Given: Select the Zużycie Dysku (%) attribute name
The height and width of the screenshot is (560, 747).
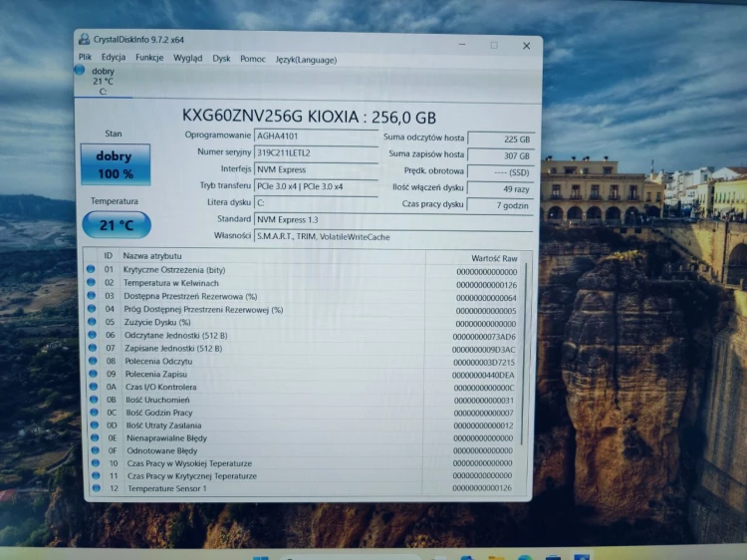Looking at the screenshot, I should tap(157, 322).
